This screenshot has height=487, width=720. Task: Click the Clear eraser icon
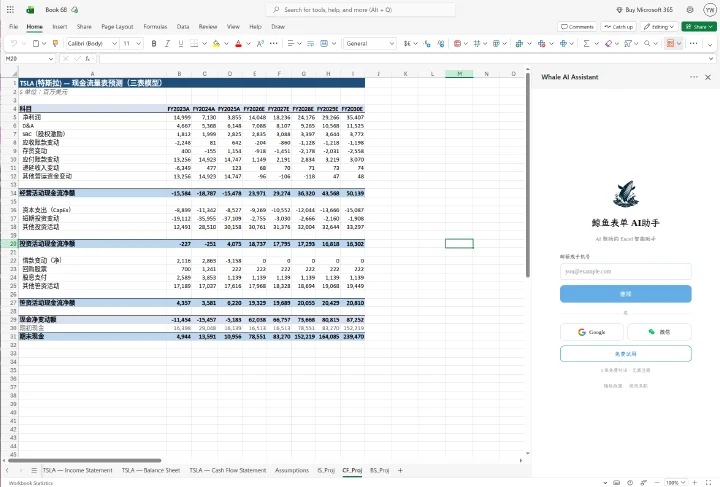coord(608,44)
